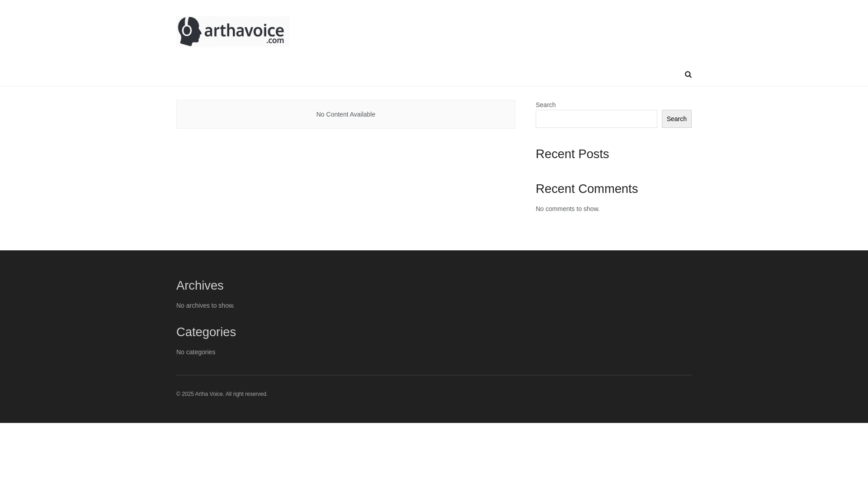Focus the sidebar Search text field
Screen dimensions: 868x488
click(596, 119)
